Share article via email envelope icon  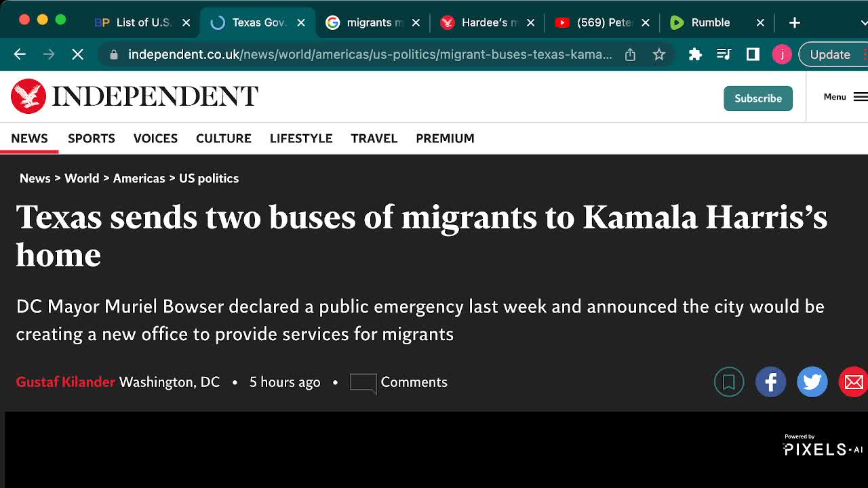point(853,382)
